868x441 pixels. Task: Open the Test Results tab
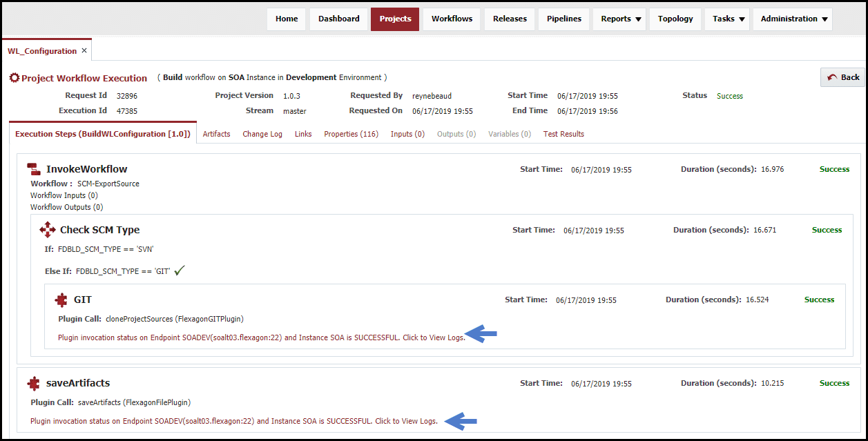pos(563,134)
